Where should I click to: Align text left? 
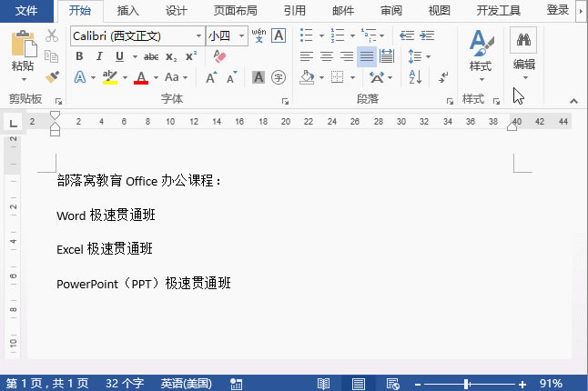click(307, 56)
